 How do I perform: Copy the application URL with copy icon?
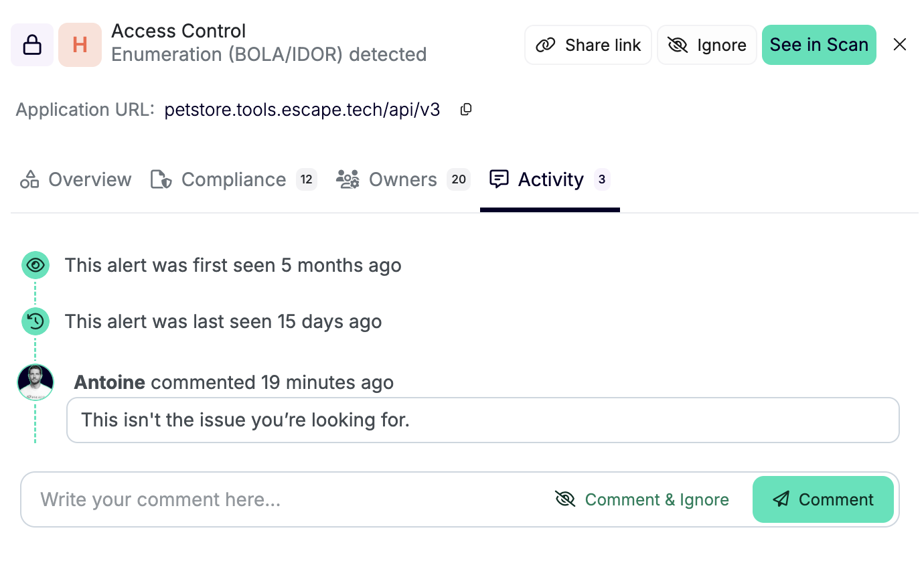[x=466, y=110]
